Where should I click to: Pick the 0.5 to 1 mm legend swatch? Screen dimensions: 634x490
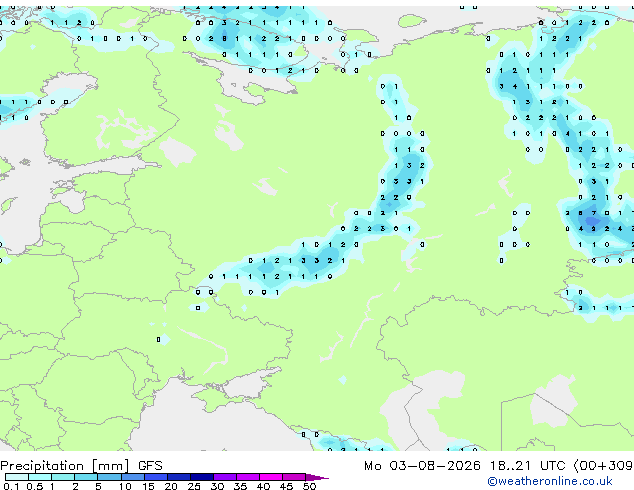pos(40,477)
